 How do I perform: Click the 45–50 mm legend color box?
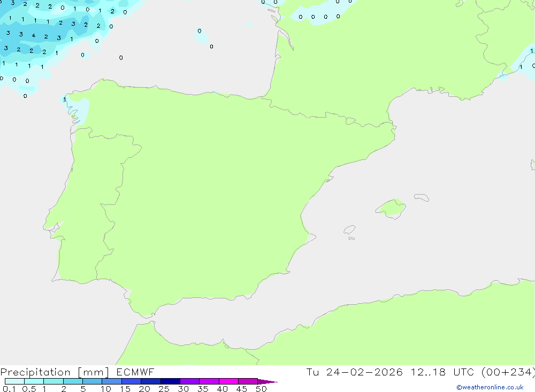248,381
